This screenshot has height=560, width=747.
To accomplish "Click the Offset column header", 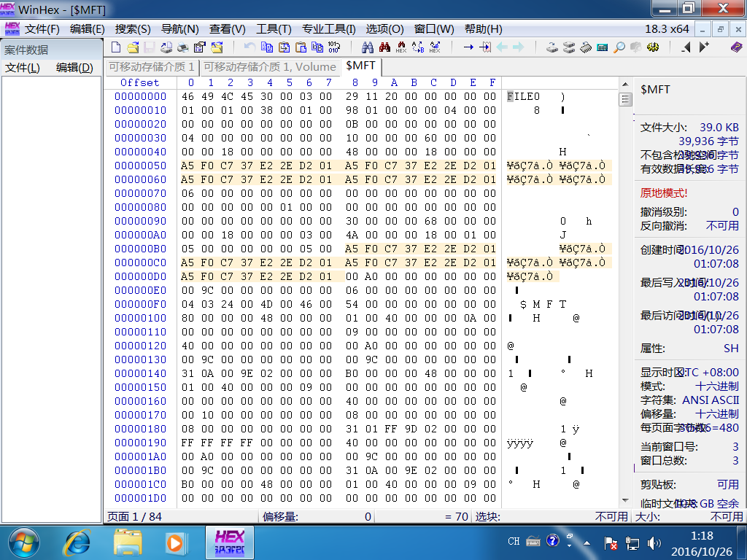I will (139, 82).
